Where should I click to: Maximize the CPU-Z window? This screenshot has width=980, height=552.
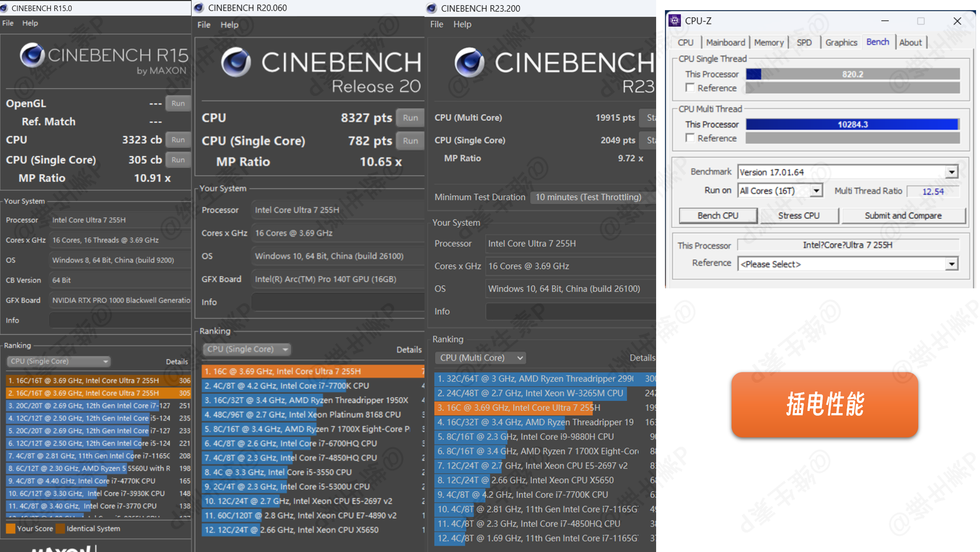[x=920, y=21]
